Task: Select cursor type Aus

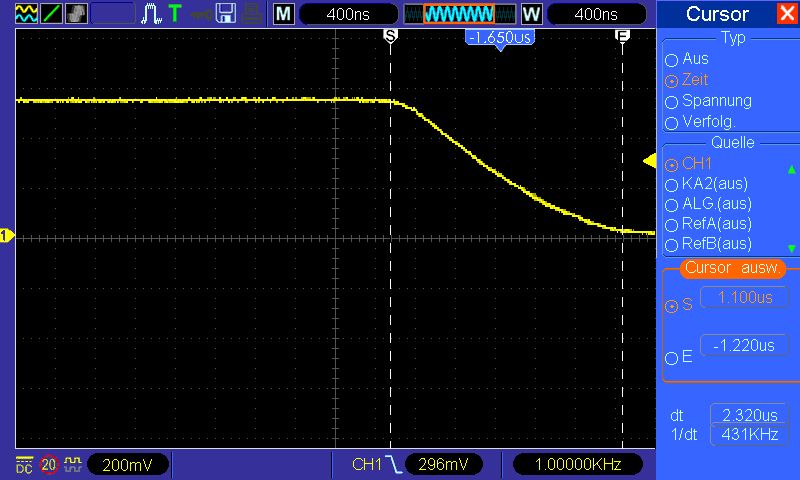Action: tap(687, 59)
